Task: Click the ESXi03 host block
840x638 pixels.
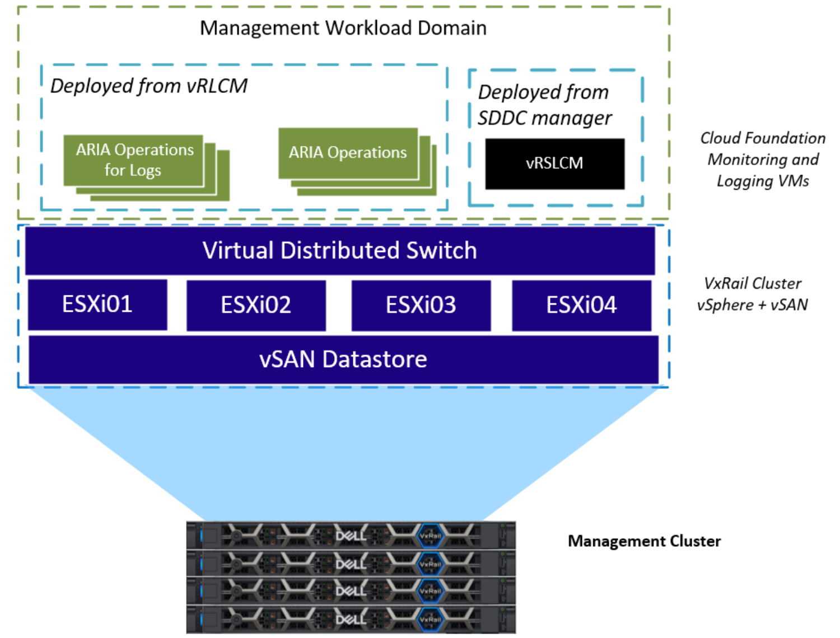Action: (x=421, y=305)
